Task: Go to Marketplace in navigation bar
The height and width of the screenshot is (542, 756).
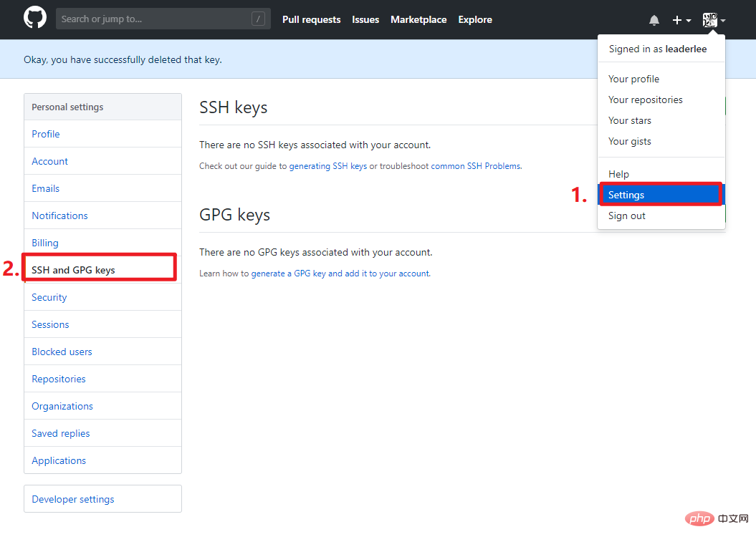Action: 418,20
